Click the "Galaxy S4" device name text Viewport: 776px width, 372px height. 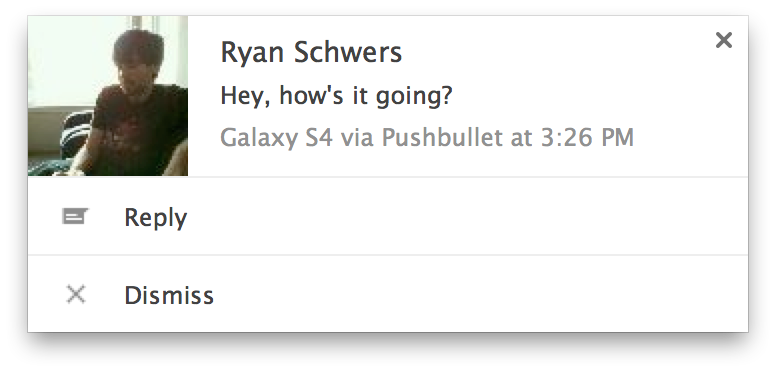point(276,138)
